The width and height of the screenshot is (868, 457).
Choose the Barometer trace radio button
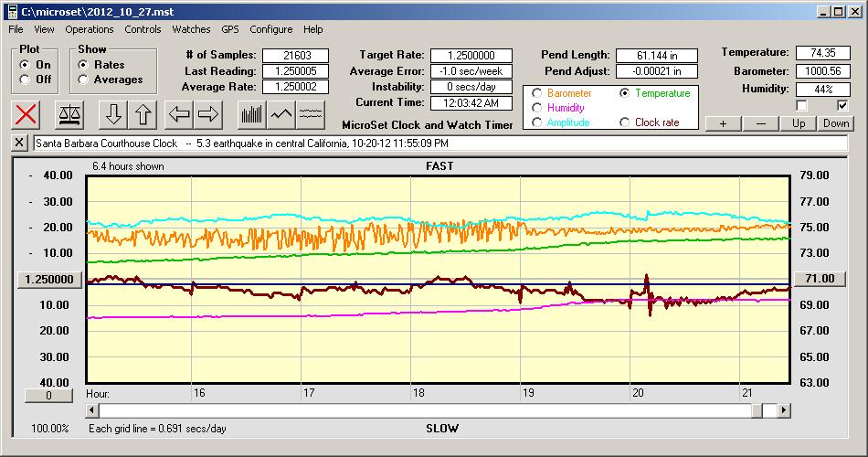click(x=535, y=93)
